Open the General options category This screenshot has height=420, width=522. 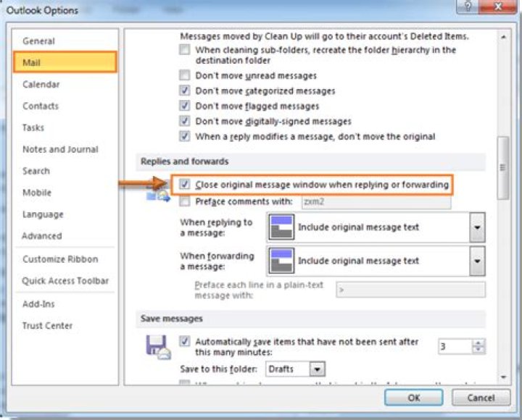[x=38, y=41]
